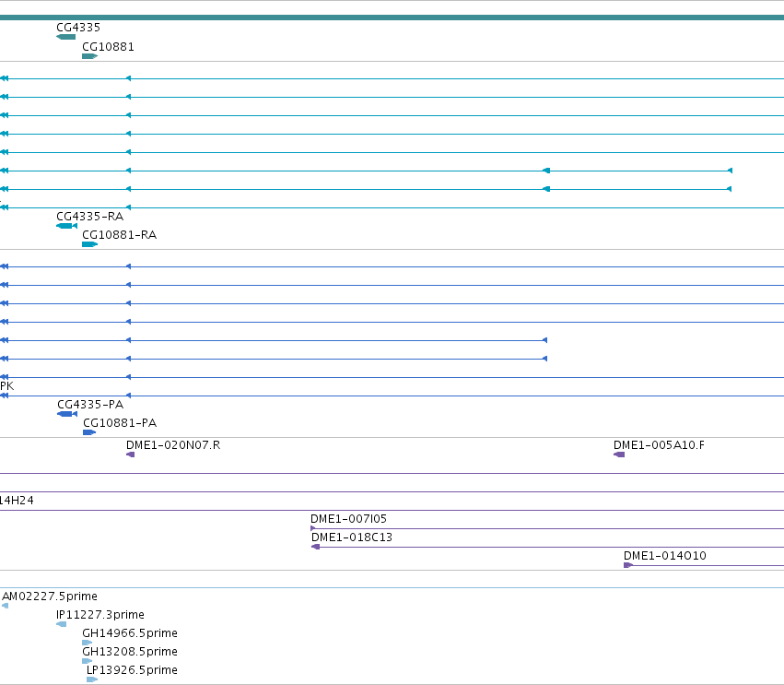Screen dimensions: 784x685
Task: Select the CG4335-PA protein glyph
Action: (x=67, y=414)
